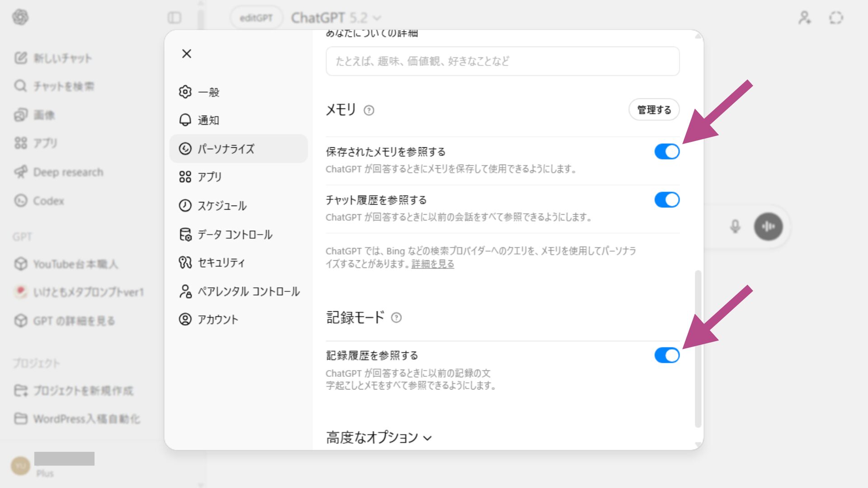The width and height of the screenshot is (868, 488).
Task: Click the microphone icon for voice input
Action: [x=735, y=227]
